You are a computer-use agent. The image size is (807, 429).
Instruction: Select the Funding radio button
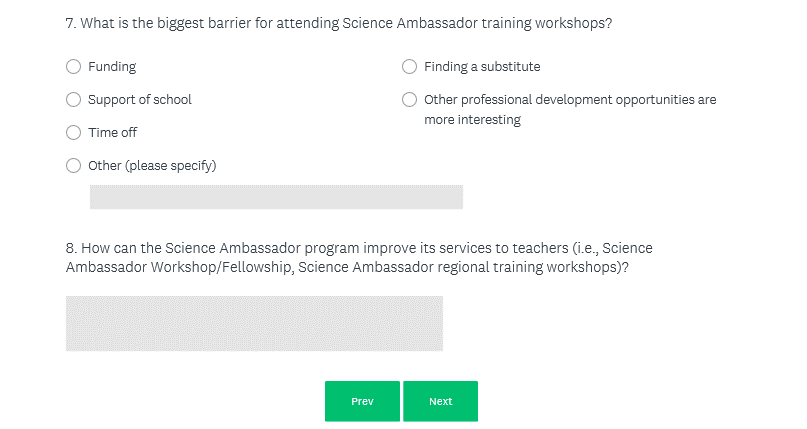tap(73, 67)
